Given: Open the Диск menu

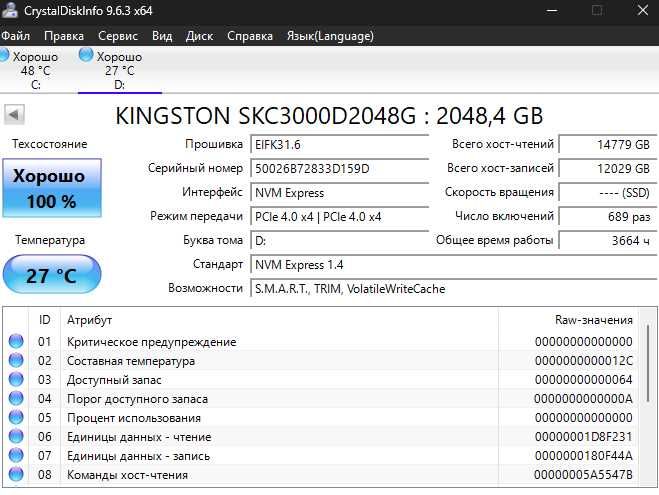Looking at the screenshot, I should [x=199, y=36].
